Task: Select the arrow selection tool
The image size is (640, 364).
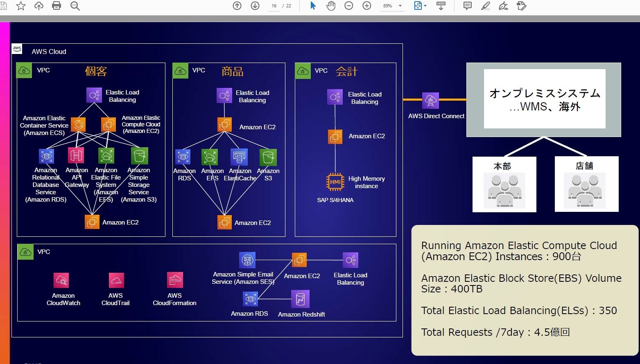Action: pyautogui.click(x=313, y=6)
